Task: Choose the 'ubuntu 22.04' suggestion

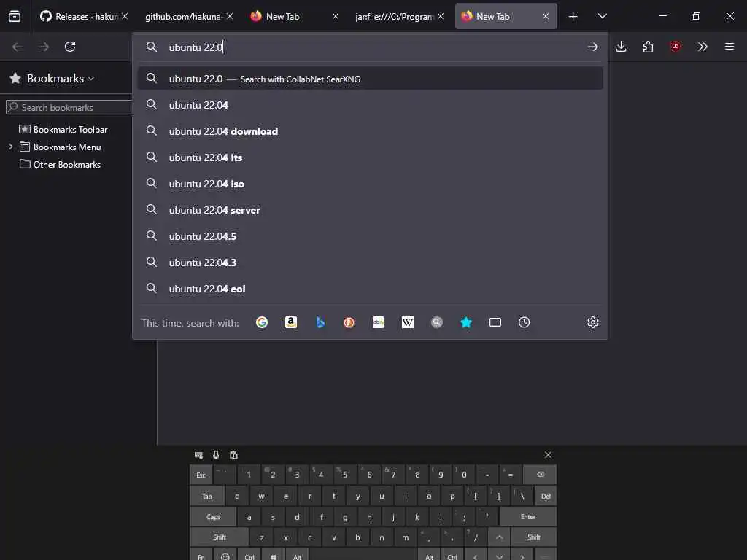Action: [x=370, y=105]
